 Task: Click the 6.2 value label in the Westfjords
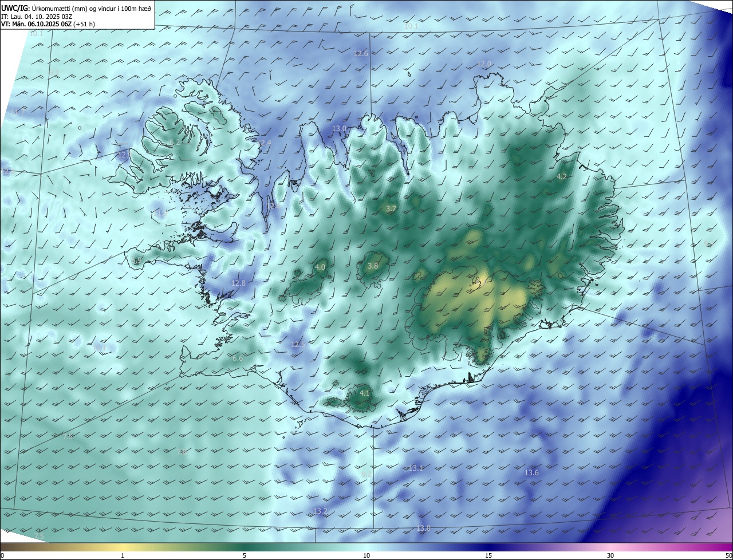point(175,142)
